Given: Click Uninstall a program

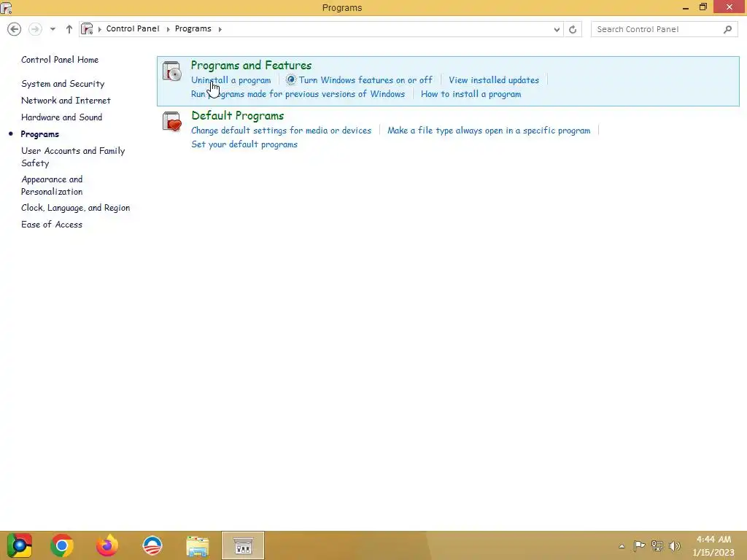Looking at the screenshot, I should pyautogui.click(x=231, y=80).
